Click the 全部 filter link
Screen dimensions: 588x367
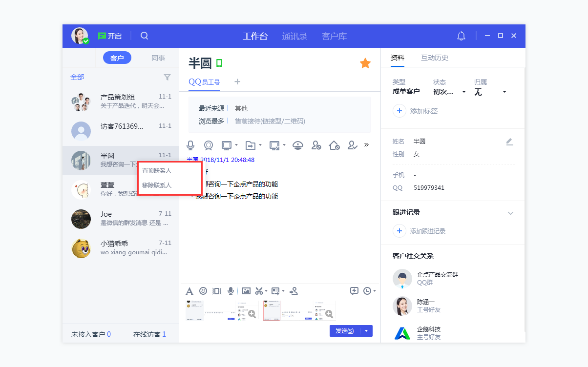(x=77, y=77)
